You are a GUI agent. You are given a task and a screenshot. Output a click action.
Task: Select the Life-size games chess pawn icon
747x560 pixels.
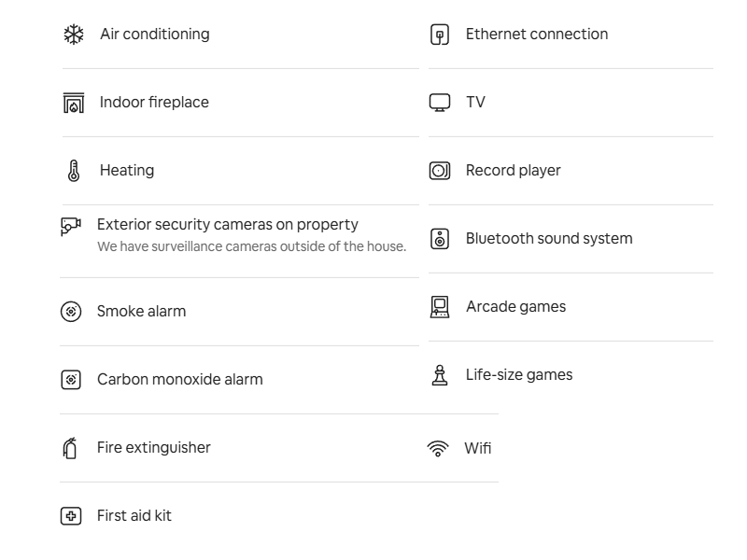[439, 375]
